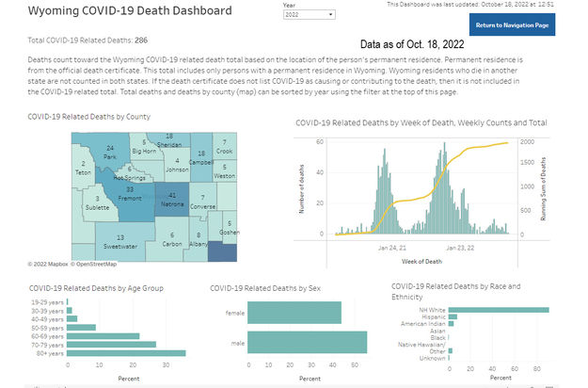The image size is (588, 388).
Task: Select Goshen county on the map
Action: click(x=230, y=227)
